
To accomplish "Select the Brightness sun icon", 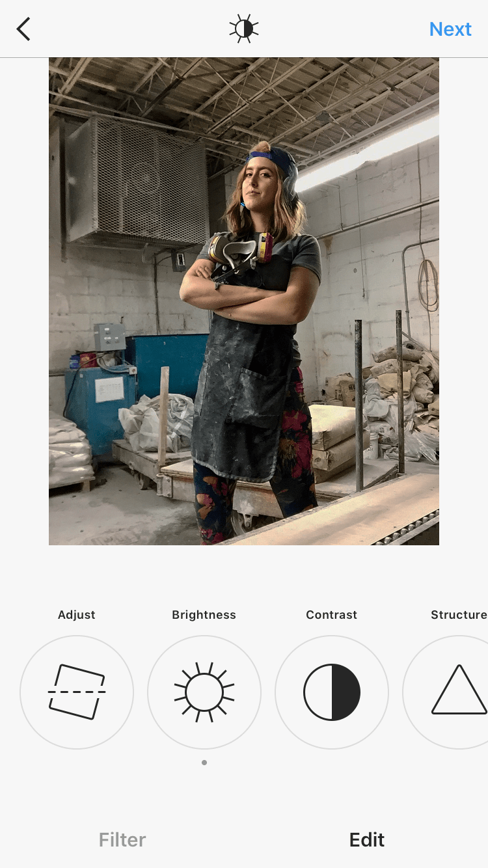I will coord(204,692).
